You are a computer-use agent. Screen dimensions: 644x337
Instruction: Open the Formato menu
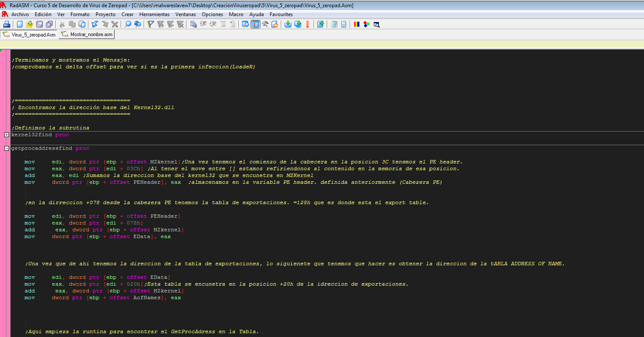pos(80,14)
